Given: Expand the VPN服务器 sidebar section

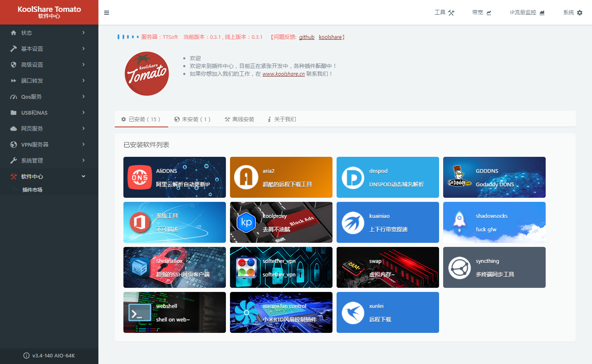Looking at the screenshot, I should [49, 145].
